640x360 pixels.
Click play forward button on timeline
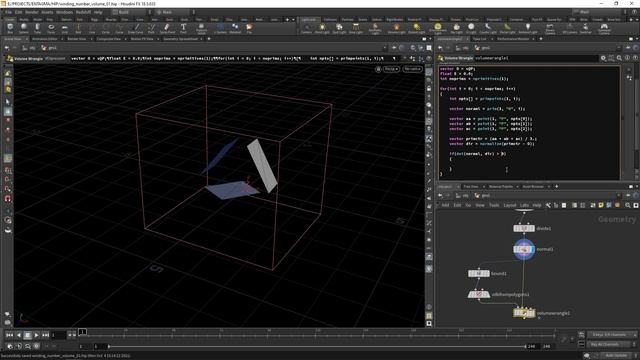click(x=36, y=335)
